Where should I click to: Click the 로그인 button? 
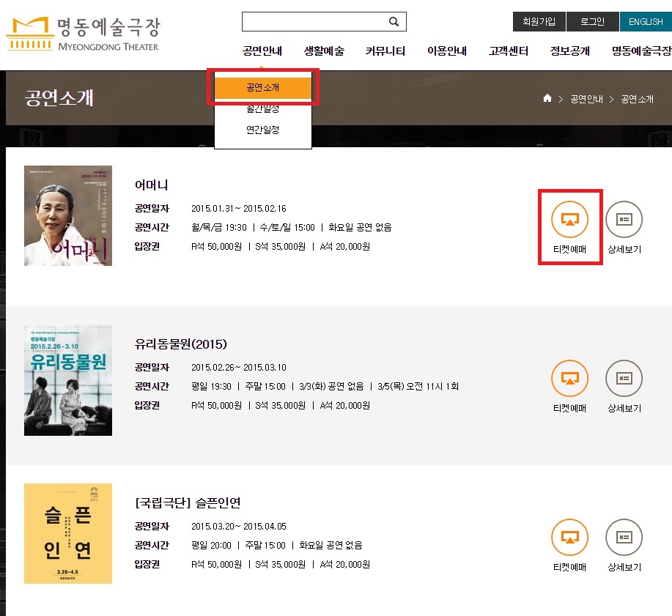592,21
